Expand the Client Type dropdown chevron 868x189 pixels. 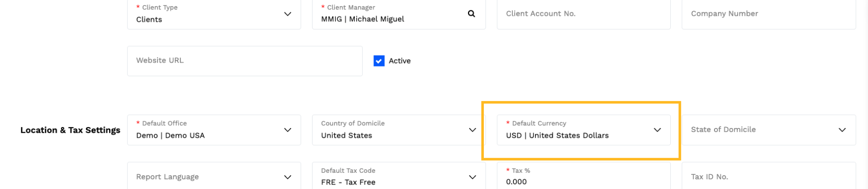pos(288,14)
